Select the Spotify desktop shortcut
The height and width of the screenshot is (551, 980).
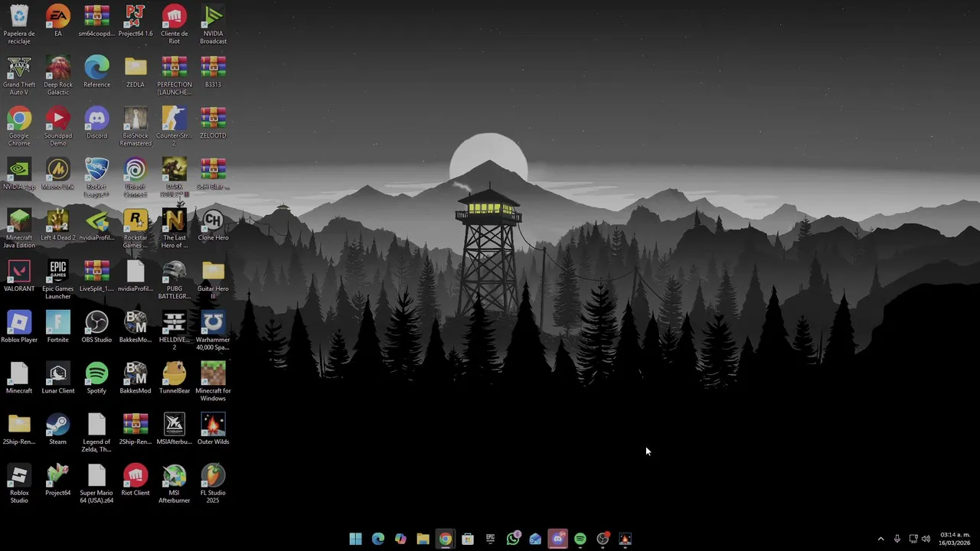96,378
